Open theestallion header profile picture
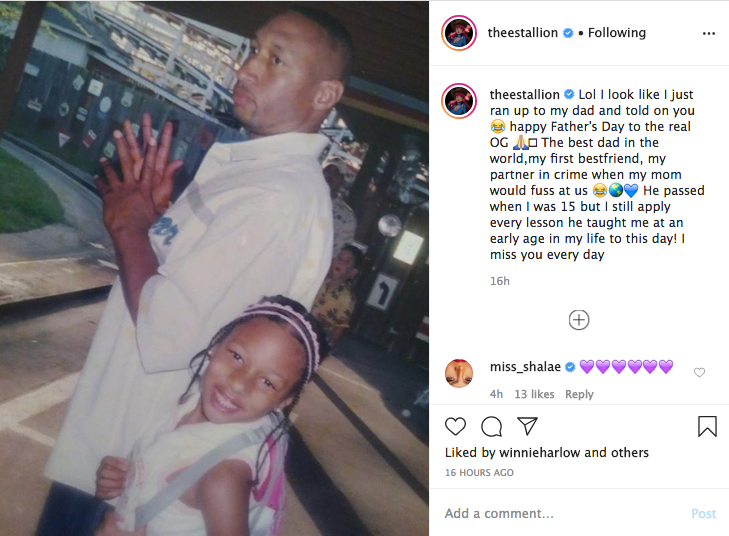 click(459, 33)
